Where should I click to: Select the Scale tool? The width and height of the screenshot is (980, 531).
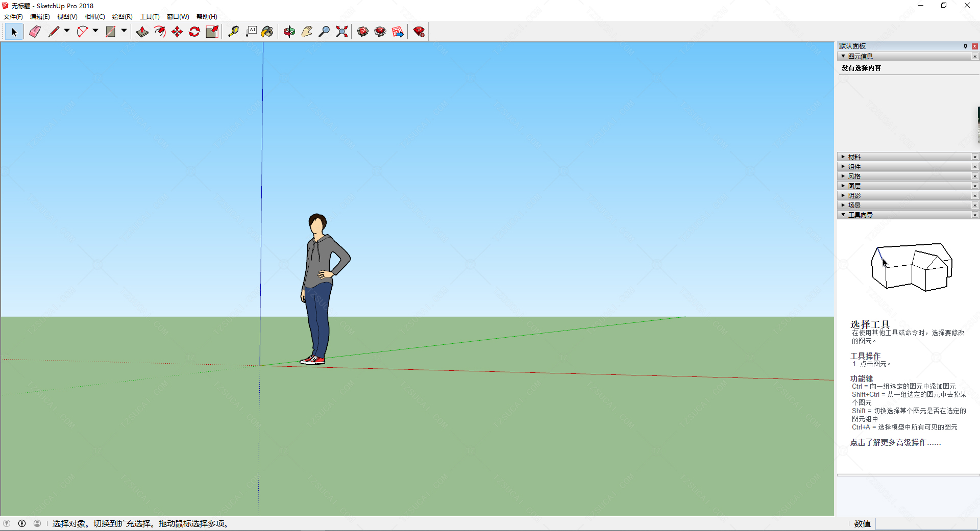[x=212, y=32]
